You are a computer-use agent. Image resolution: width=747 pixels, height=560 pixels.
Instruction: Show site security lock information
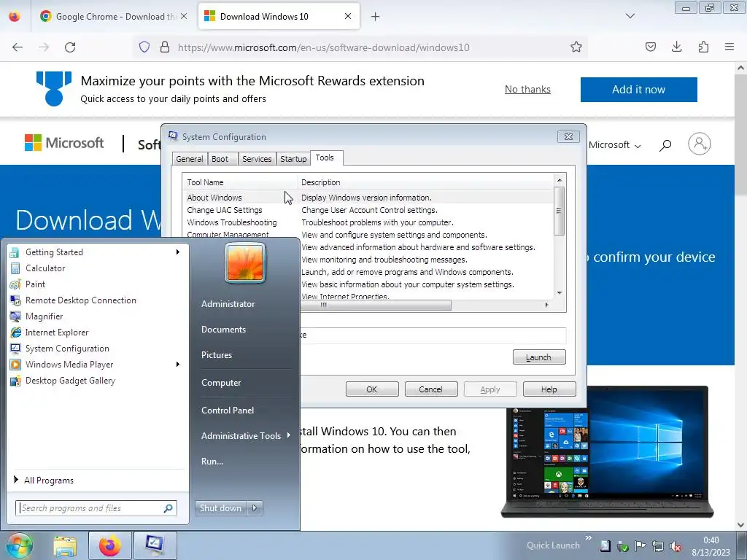tap(164, 47)
